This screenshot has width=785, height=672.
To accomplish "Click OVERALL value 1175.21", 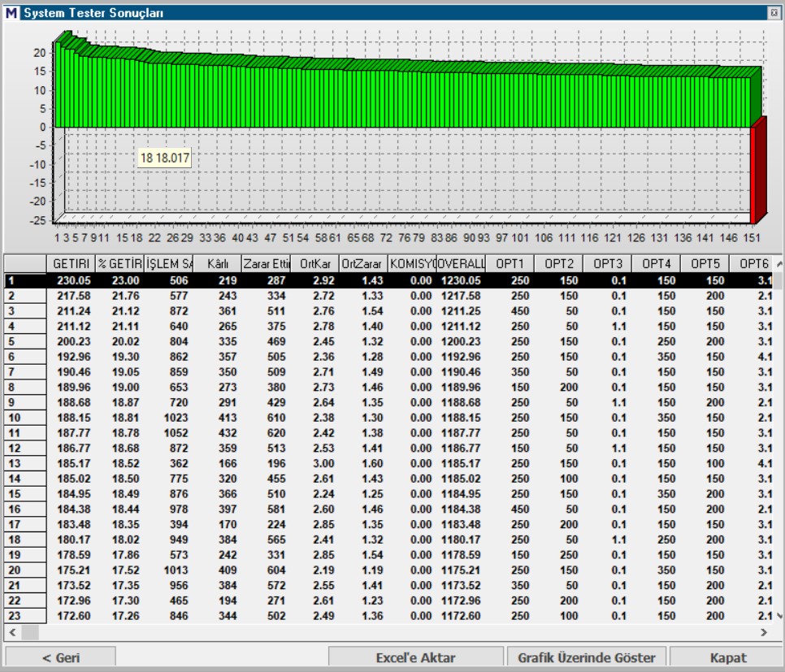I will coord(461,570).
